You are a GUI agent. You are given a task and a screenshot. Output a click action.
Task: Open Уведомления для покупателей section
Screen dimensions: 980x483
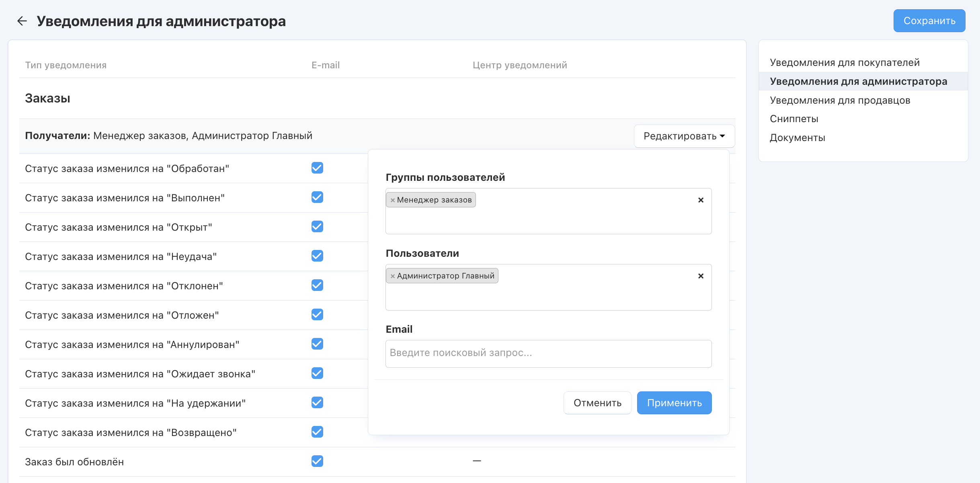[x=845, y=63]
